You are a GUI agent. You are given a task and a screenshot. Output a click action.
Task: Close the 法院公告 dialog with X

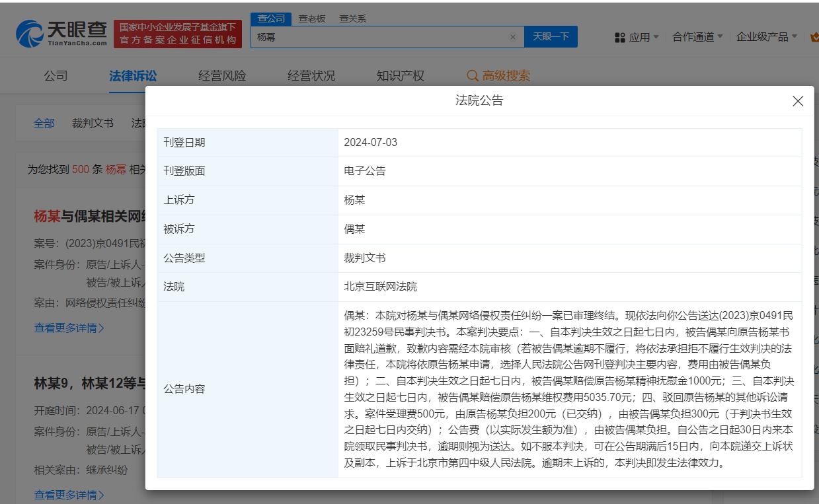pyautogui.click(x=798, y=101)
